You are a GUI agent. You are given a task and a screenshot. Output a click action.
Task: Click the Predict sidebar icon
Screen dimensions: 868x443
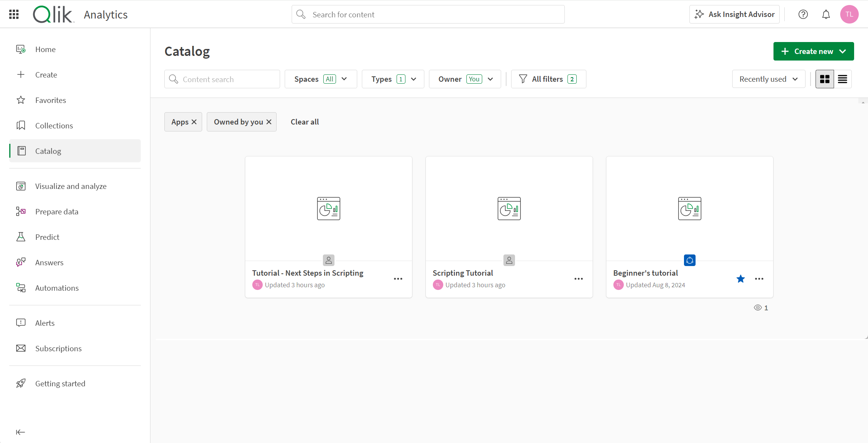21,237
